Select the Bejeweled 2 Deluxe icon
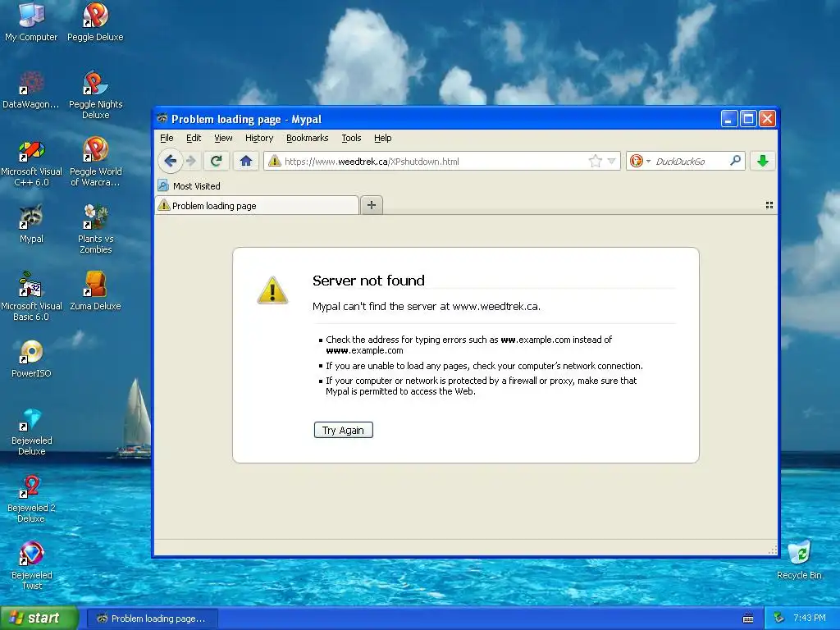The image size is (840, 630). [x=31, y=499]
